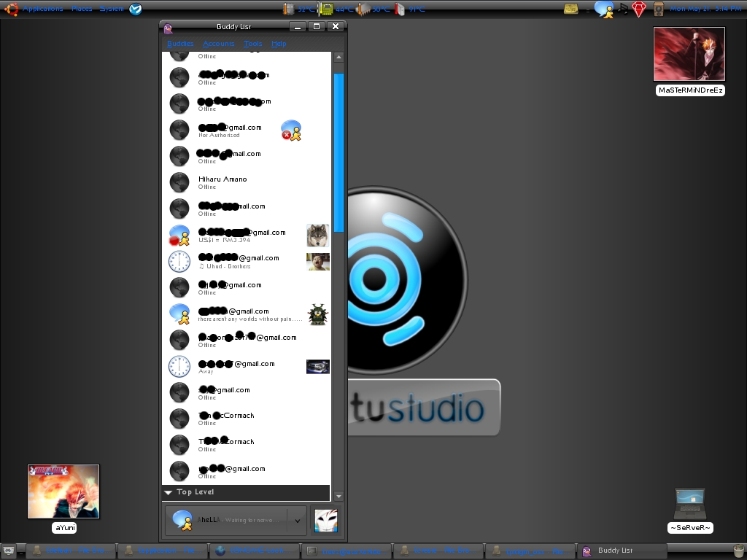
Task: Open the AheLLA status selector dropdown
Action: 236,521
